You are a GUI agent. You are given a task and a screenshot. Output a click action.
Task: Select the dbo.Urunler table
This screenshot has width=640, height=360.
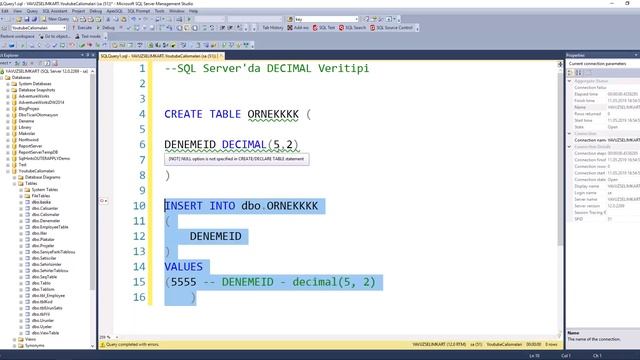tap(42, 320)
